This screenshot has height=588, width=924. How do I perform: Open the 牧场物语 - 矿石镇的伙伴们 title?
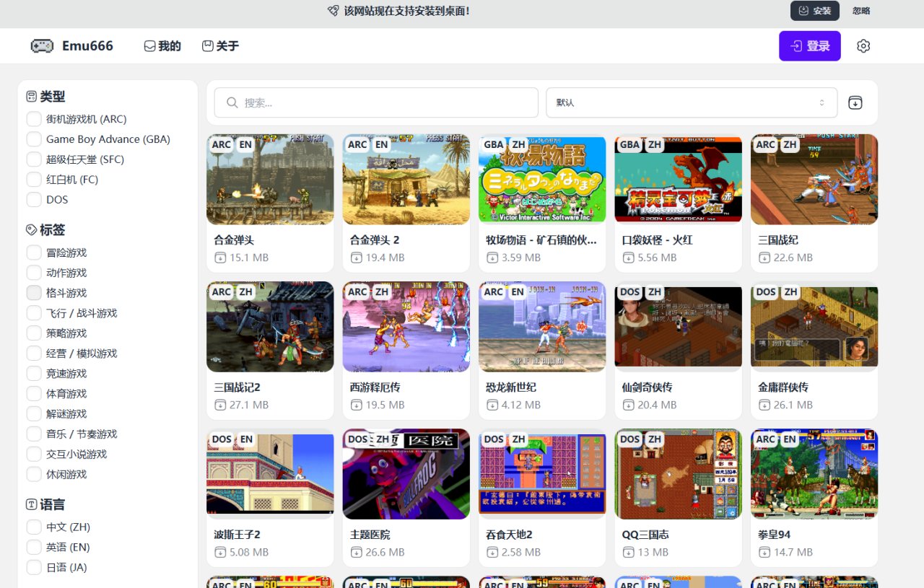pyautogui.click(x=541, y=240)
